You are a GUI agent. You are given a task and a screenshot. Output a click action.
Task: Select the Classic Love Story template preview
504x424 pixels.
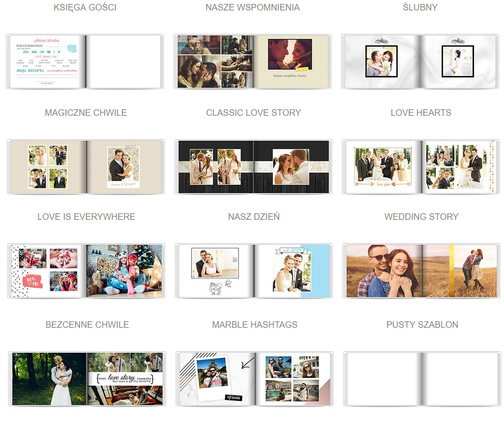click(253, 167)
